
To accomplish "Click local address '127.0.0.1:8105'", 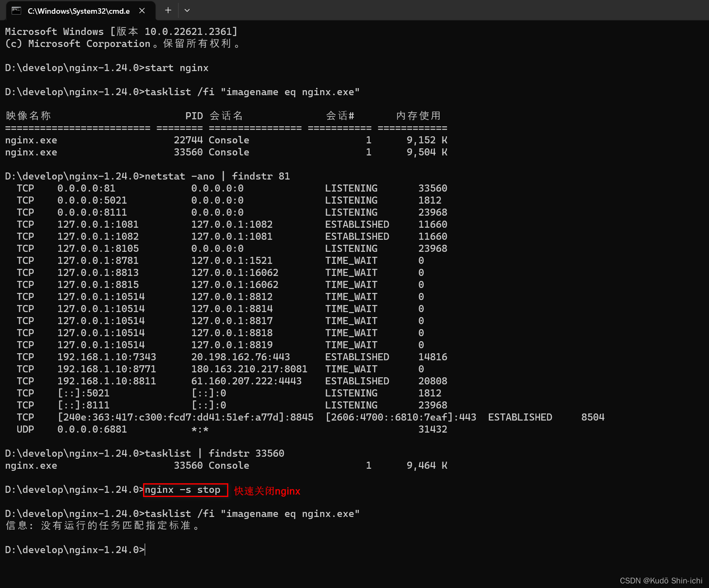I will pos(98,248).
